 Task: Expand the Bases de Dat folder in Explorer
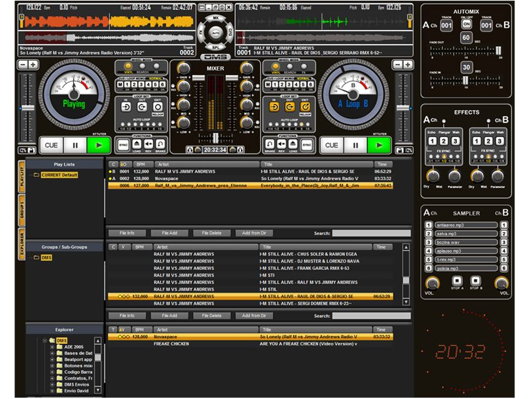[52, 353]
